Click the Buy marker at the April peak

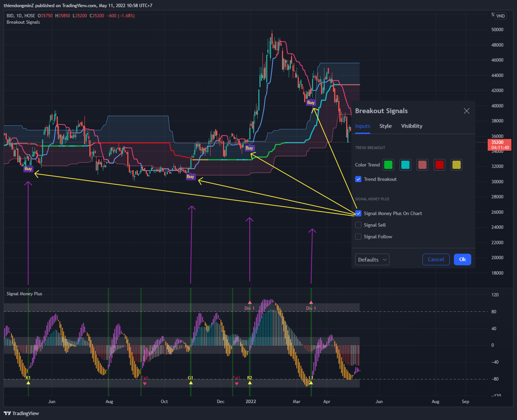click(311, 102)
